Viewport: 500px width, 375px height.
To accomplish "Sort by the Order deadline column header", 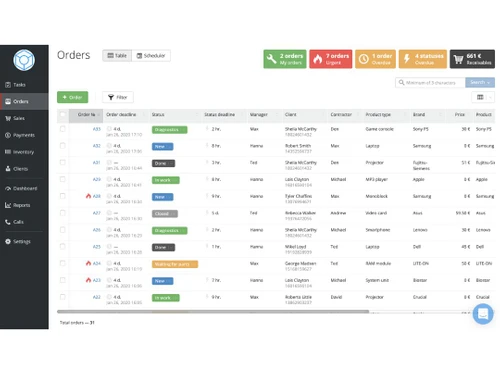I will (x=125, y=115).
